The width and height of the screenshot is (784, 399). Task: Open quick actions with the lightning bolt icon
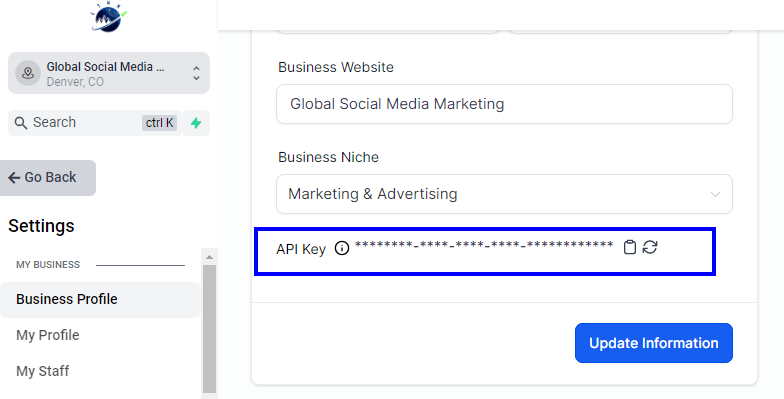[196, 123]
